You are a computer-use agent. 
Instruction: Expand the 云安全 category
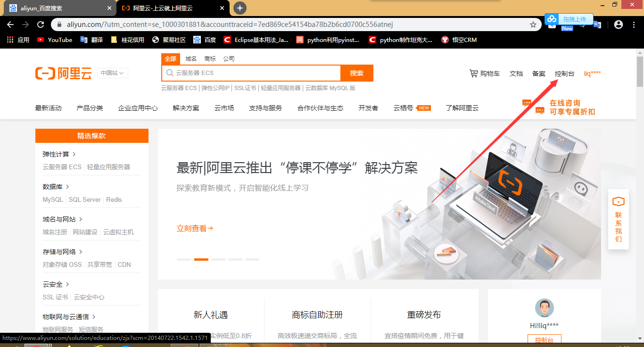pyautogui.click(x=56, y=284)
